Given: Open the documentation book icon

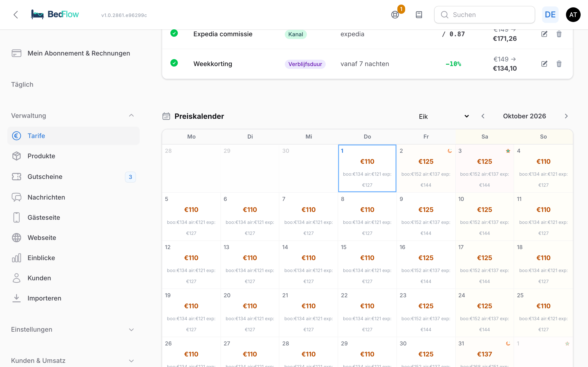Looking at the screenshot, I should [x=419, y=15].
